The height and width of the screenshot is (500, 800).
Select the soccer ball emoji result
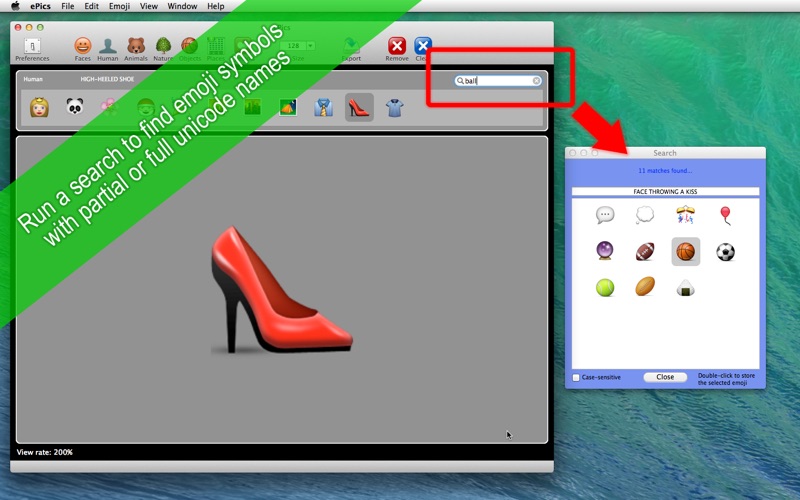[x=725, y=252]
